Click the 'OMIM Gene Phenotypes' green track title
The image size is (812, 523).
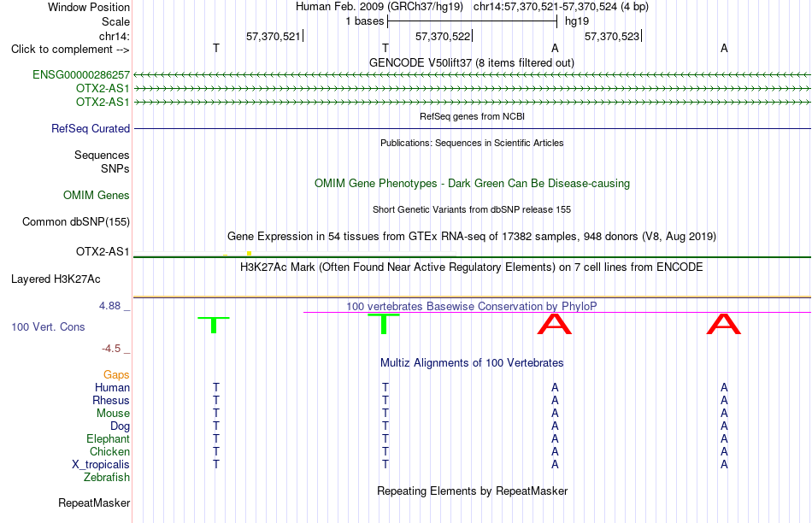point(473,184)
